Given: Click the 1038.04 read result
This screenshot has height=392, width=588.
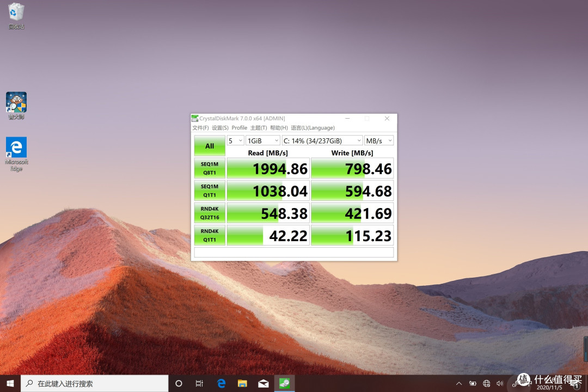Looking at the screenshot, I should click(268, 191).
